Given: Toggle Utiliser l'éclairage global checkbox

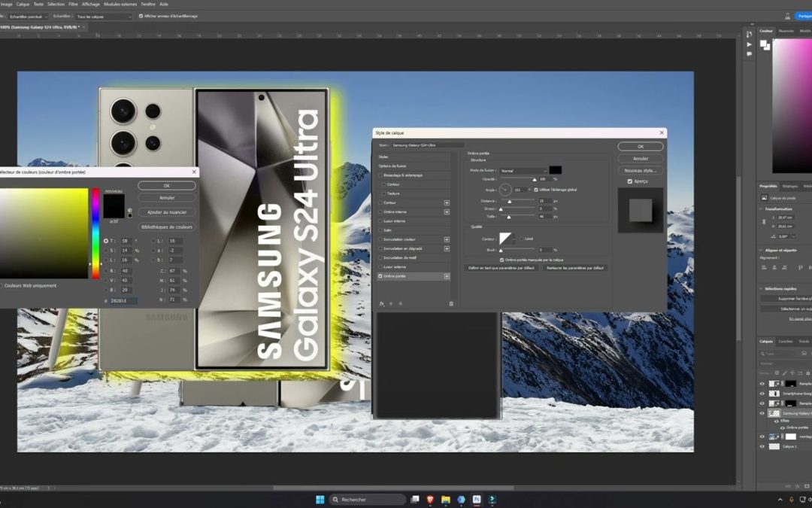Looking at the screenshot, I should pyautogui.click(x=536, y=190).
